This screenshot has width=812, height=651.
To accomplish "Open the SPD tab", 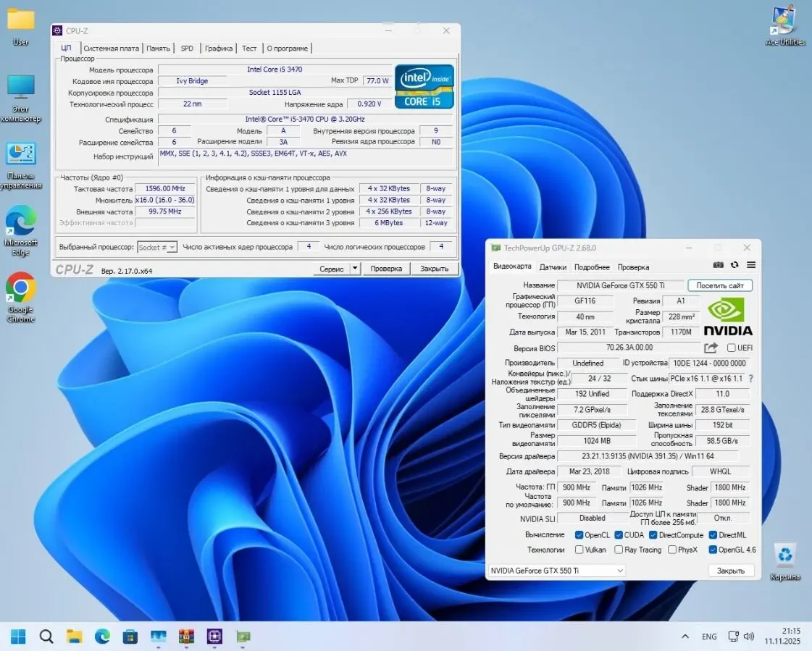I will (187, 49).
